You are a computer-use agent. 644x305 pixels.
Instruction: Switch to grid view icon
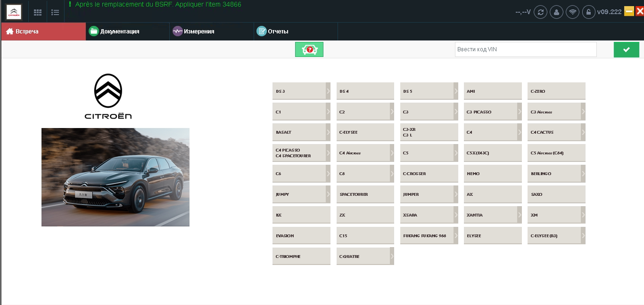tap(38, 12)
